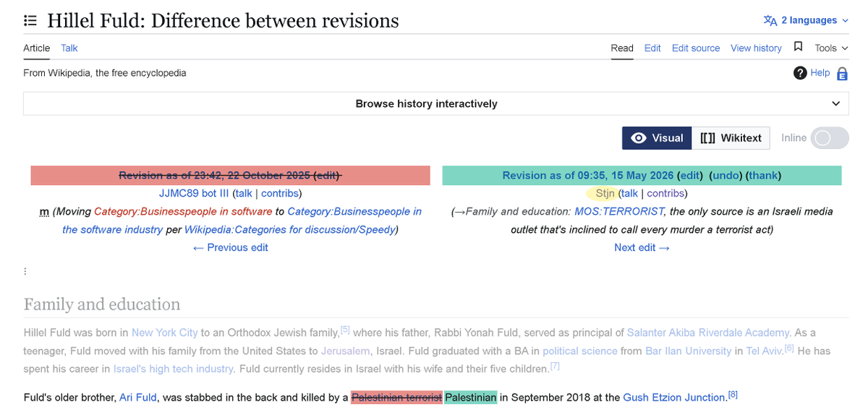Click citation reference [5]
The image size is (868, 407).
click(345, 330)
